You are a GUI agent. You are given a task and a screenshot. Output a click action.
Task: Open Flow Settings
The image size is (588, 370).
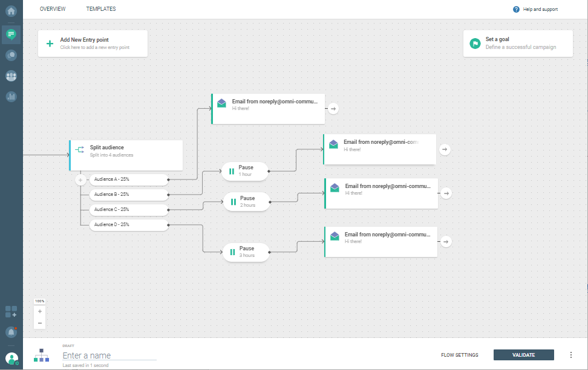(459, 355)
